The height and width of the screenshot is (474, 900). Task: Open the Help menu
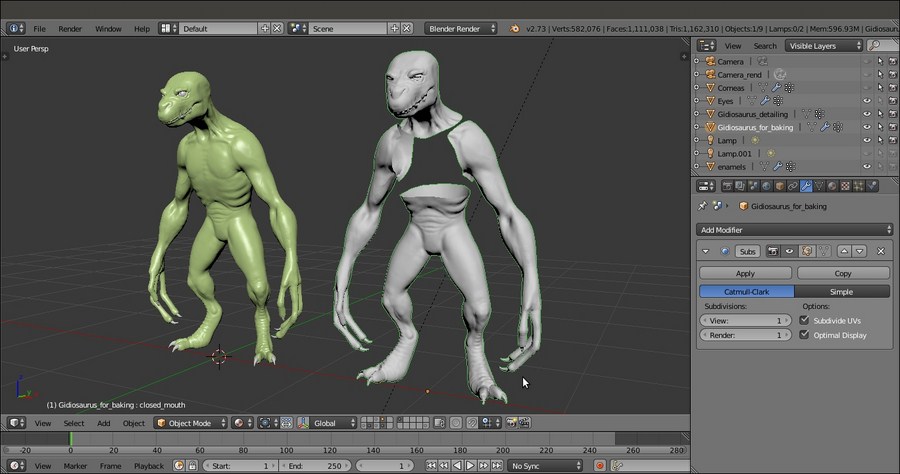pyautogui.click(x=142, y=29)
